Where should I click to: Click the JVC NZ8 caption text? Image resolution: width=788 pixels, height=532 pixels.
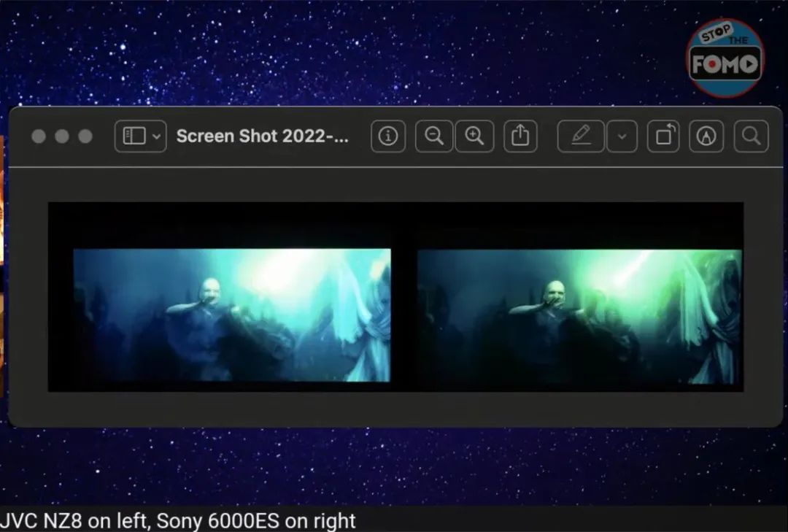coord(178,521)
